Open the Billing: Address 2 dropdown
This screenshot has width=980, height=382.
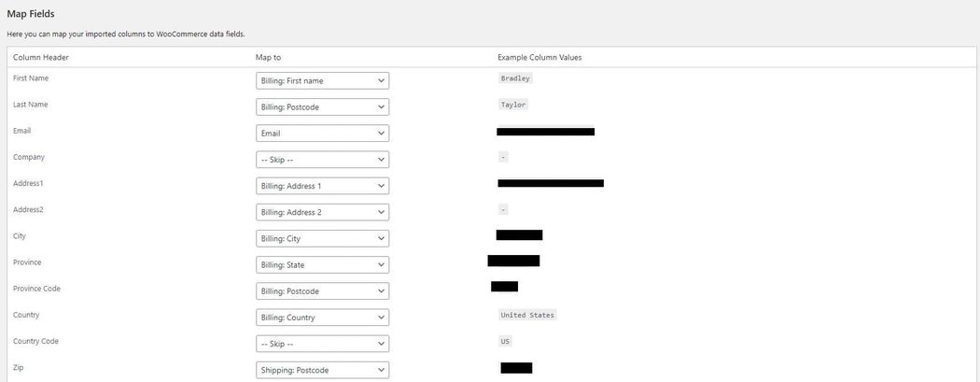[322, 212]
